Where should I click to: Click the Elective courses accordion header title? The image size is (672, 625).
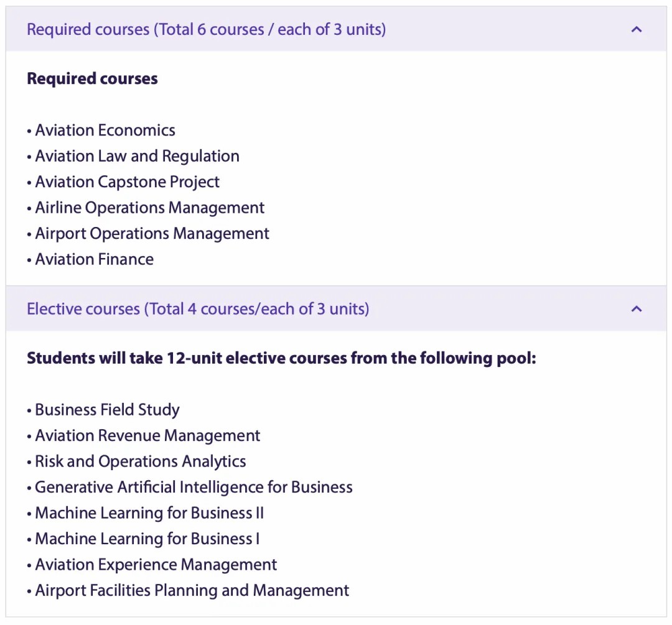click(x=198, y=309)
